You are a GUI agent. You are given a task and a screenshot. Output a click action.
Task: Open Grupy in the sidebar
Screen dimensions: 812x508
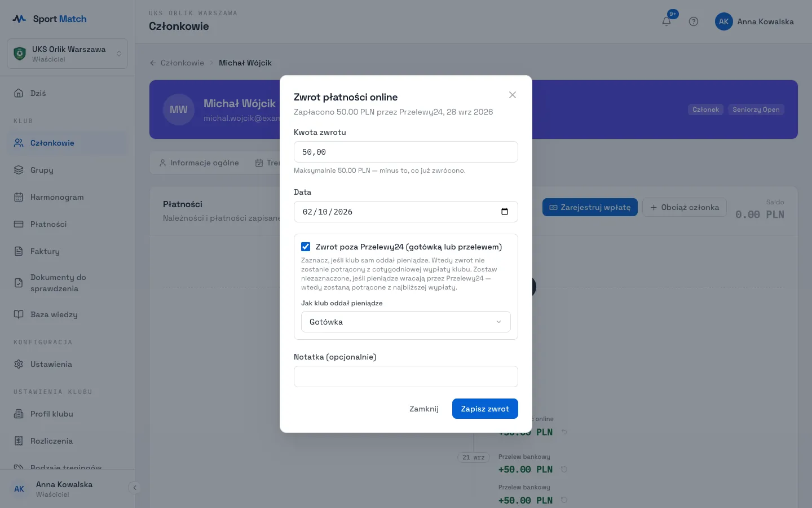click(x=67, y=170)
